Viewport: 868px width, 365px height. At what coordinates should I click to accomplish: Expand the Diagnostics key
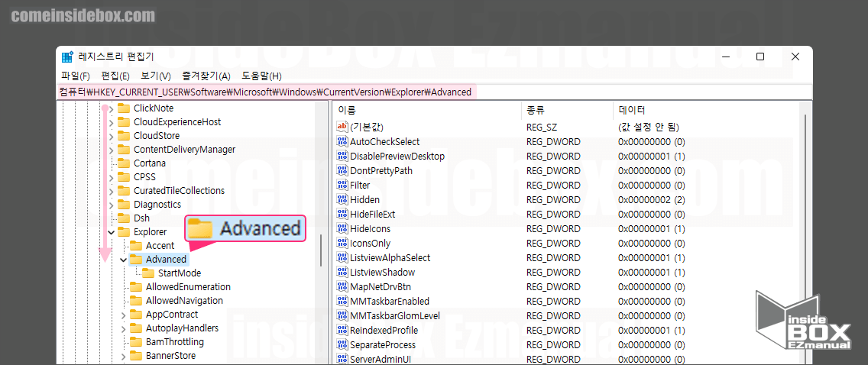[111, 205]
